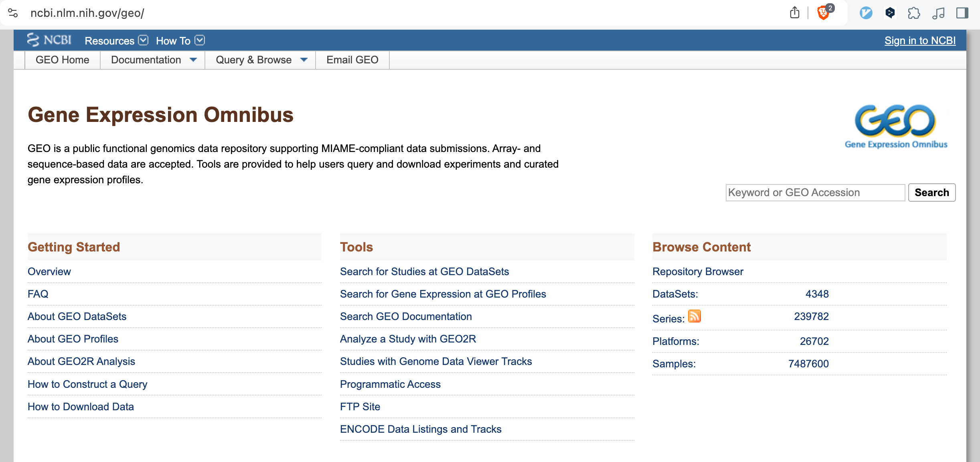
Task: Click the share page icon
Action: [x=794, y=13]
